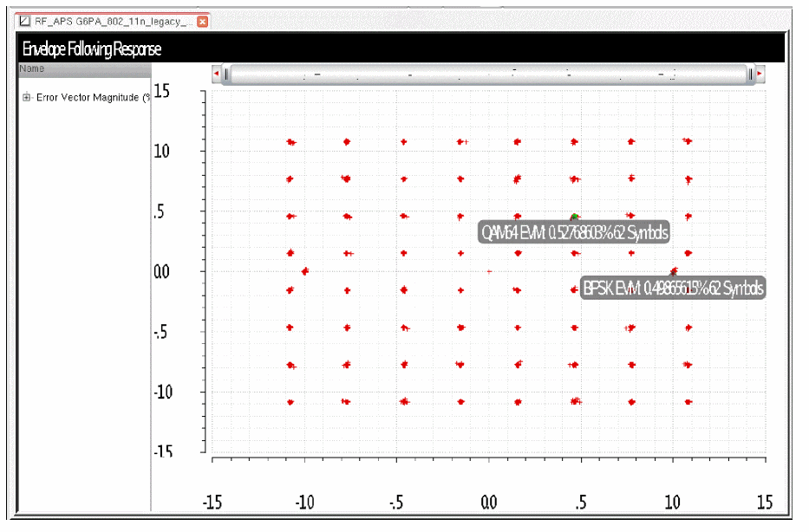Click the Envelope Following Response title bar
This screenshot has height=532, width=809.
tap(401, 49)
